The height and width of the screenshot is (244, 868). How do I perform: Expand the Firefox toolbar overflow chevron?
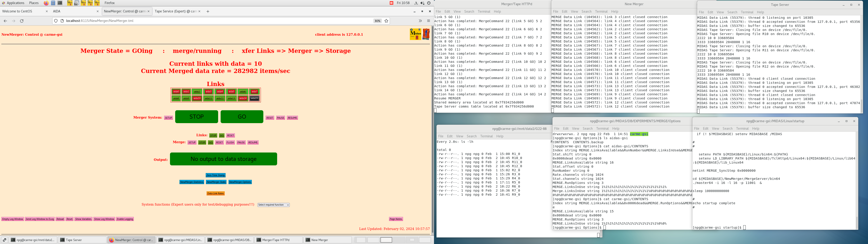coord(420,21)
